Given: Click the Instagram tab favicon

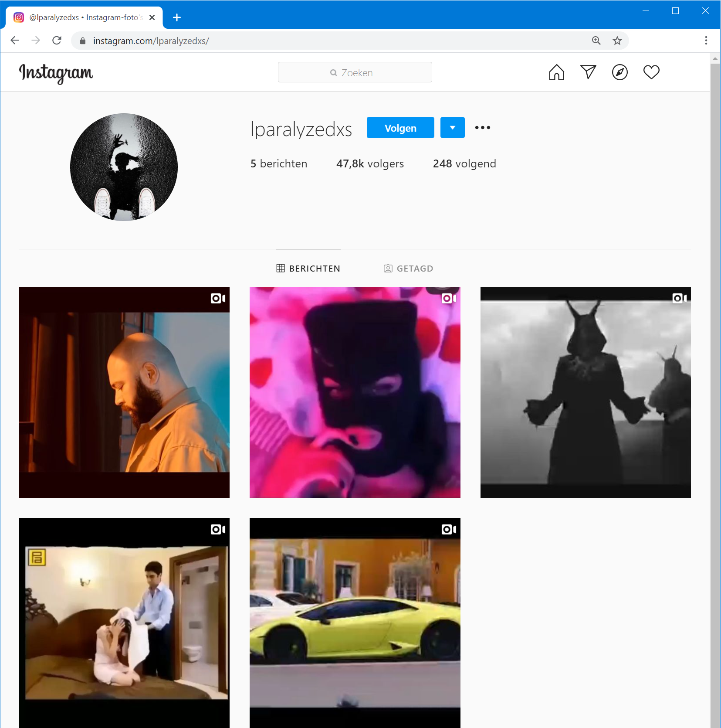Looking at the screenshot, I should (19, 17).
